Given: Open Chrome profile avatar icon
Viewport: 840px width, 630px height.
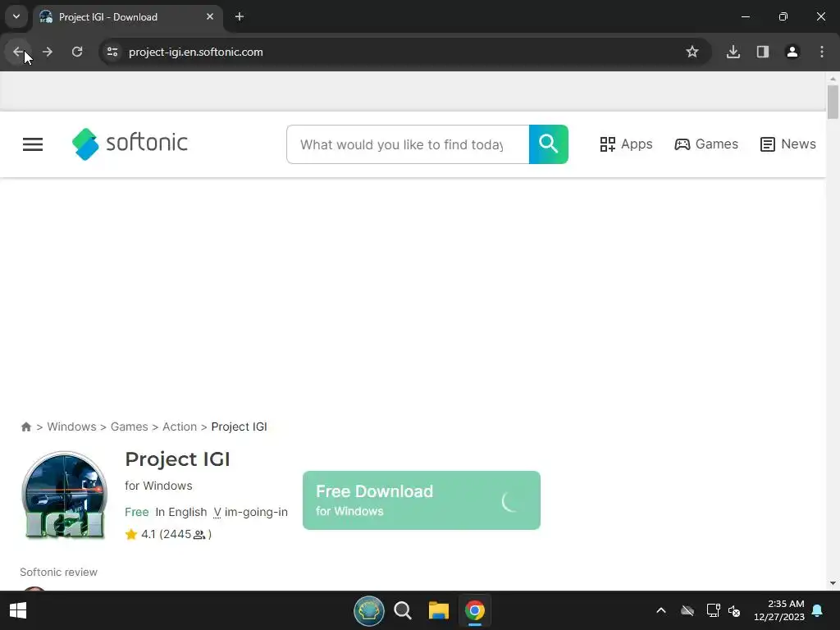Looking at the screenshot, I should click(x=792, y=52).
